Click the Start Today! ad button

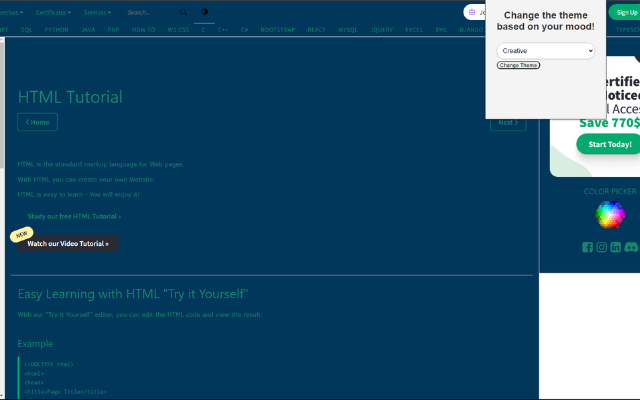[x=609, y=144]
